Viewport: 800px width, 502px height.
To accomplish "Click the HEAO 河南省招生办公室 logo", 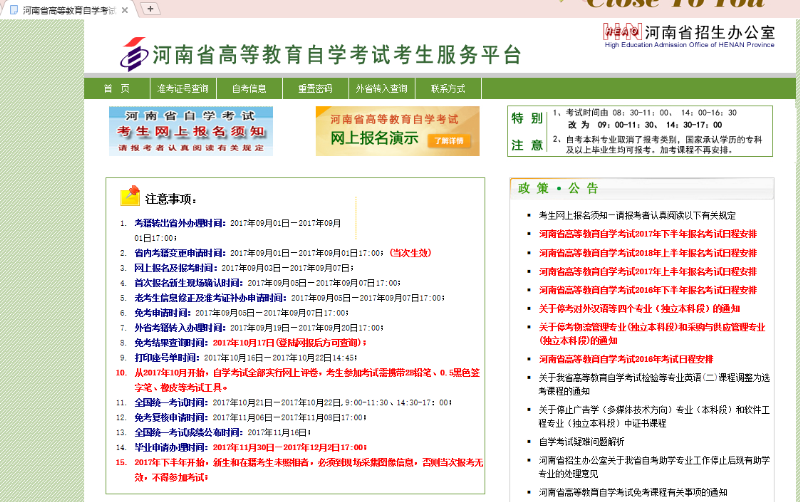I will point(688,36).
